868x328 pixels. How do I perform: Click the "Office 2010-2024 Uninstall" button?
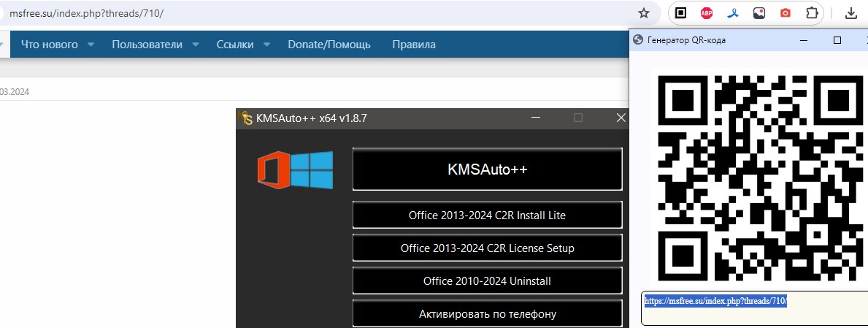pos(487,281)
